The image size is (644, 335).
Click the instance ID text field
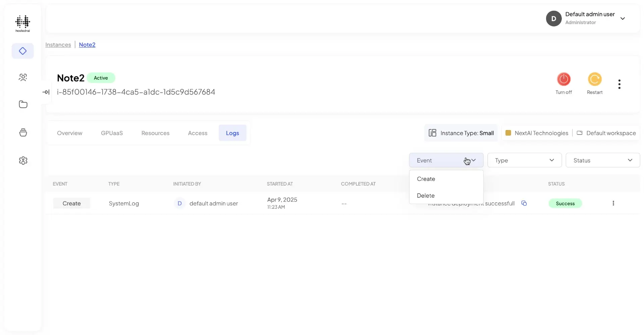click(x=136, y=92)
